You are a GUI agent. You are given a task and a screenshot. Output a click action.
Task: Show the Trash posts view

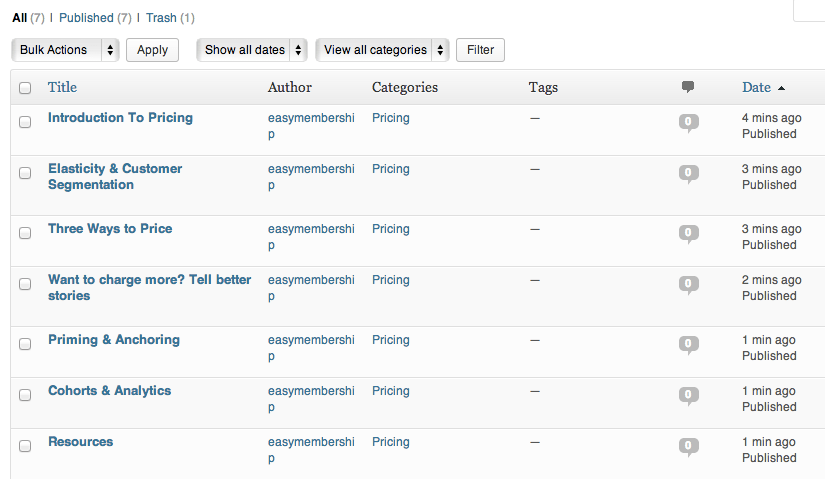160,18
